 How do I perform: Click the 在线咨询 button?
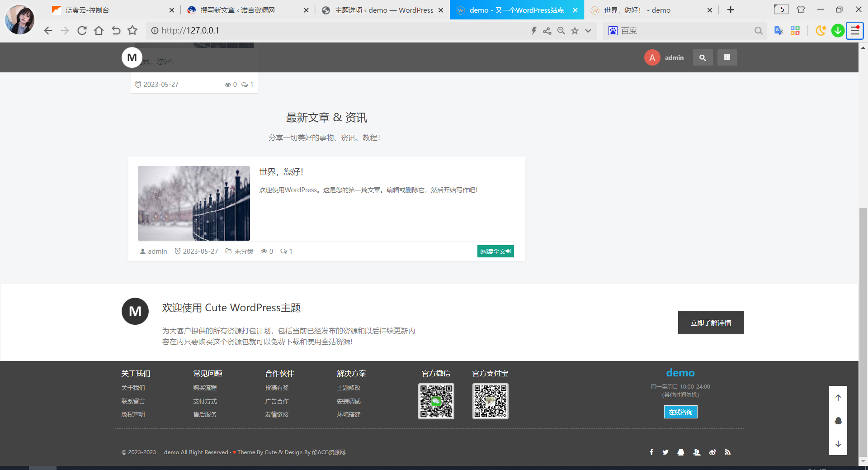(680, 412)
